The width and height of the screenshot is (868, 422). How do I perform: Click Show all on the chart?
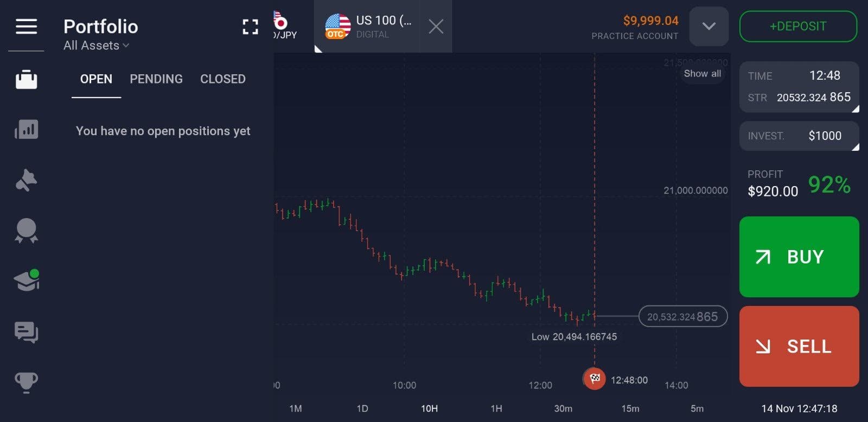tap(702, 74)
